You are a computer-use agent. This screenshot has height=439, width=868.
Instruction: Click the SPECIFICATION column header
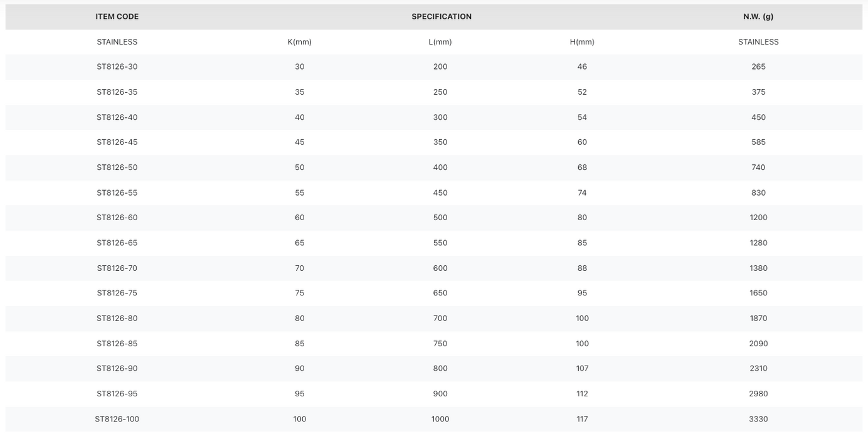coord(442,17)
